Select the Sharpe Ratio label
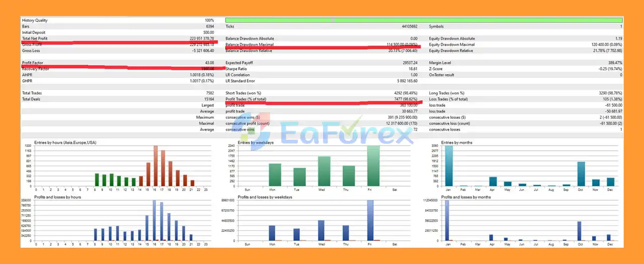 (x=236, y=68)
